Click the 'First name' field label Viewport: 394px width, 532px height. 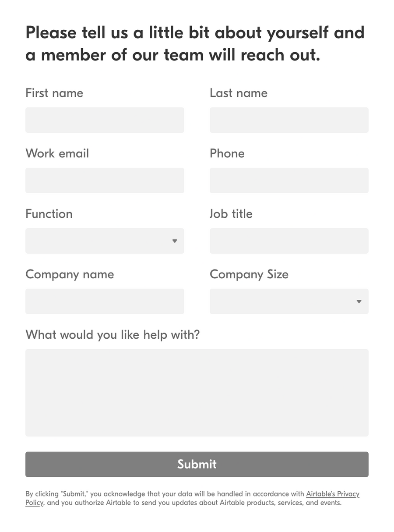click(x=54, y=93)
